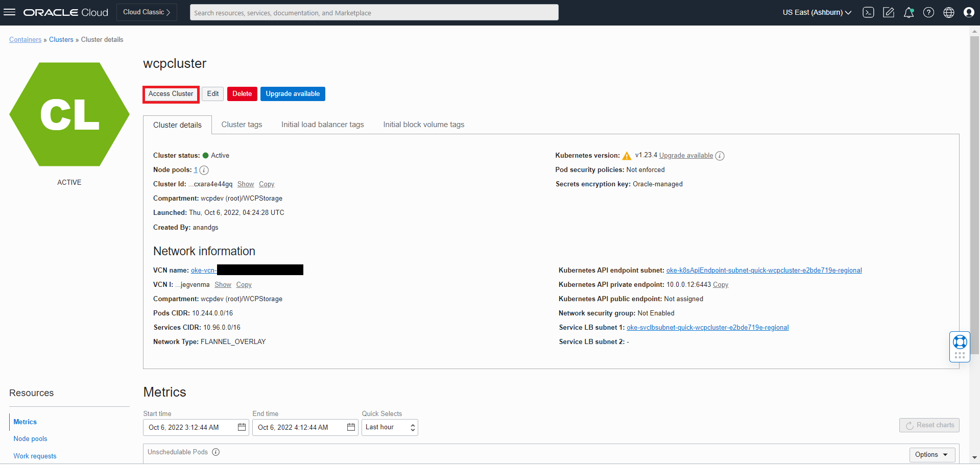The height and width of the screenshot is (465, 980).
Task: Click the Reset charts button
Action: tap(929, 425)
